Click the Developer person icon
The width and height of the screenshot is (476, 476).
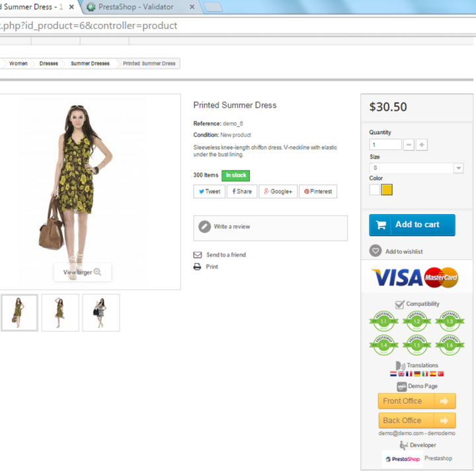tap(404, 446)
